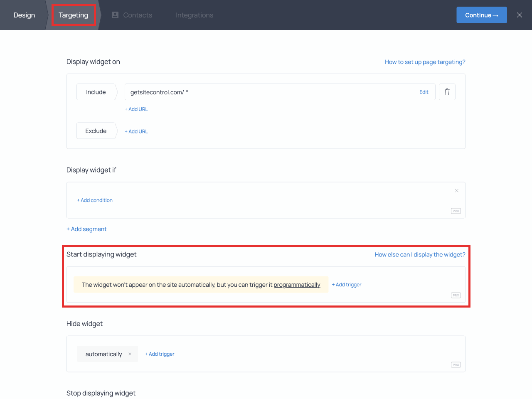Add a URL under the Exclude section
Viewport: 532px width, 399px height.
tap(136, 131)
